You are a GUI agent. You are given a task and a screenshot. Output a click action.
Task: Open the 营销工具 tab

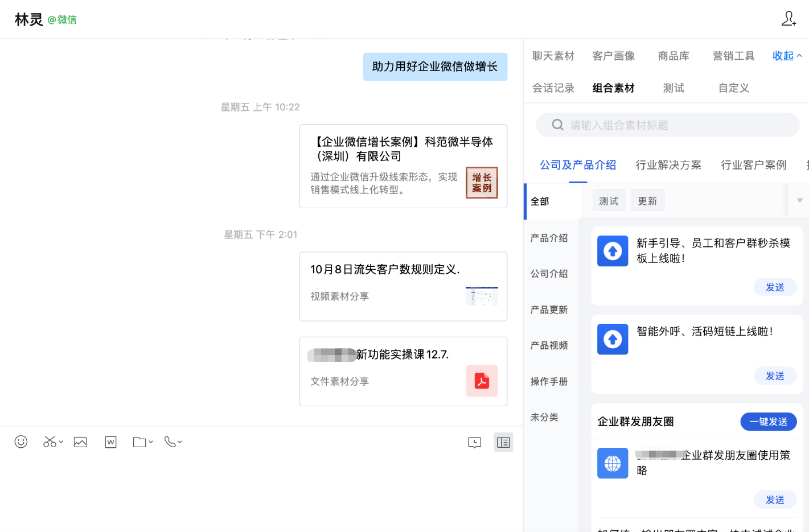pos(734,56)
